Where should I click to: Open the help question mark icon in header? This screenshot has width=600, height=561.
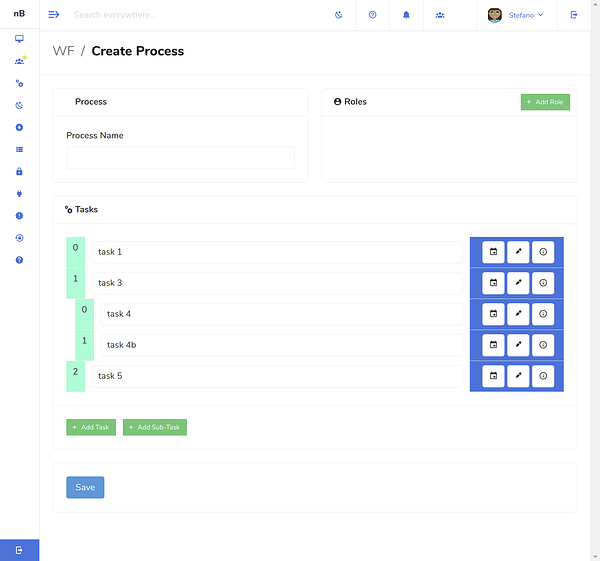tap(372, 15)
